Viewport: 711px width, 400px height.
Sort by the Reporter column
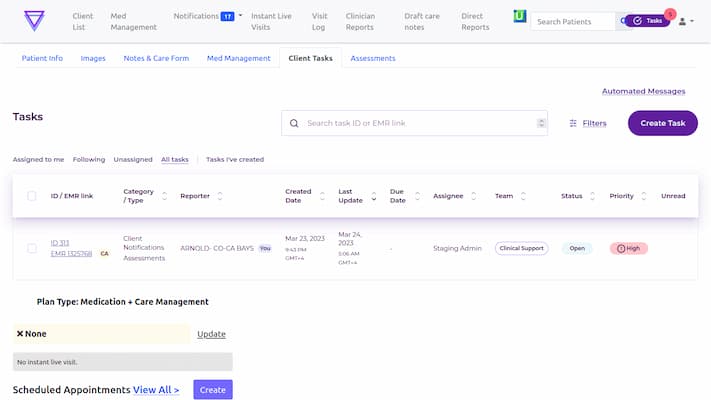point(220,196)
